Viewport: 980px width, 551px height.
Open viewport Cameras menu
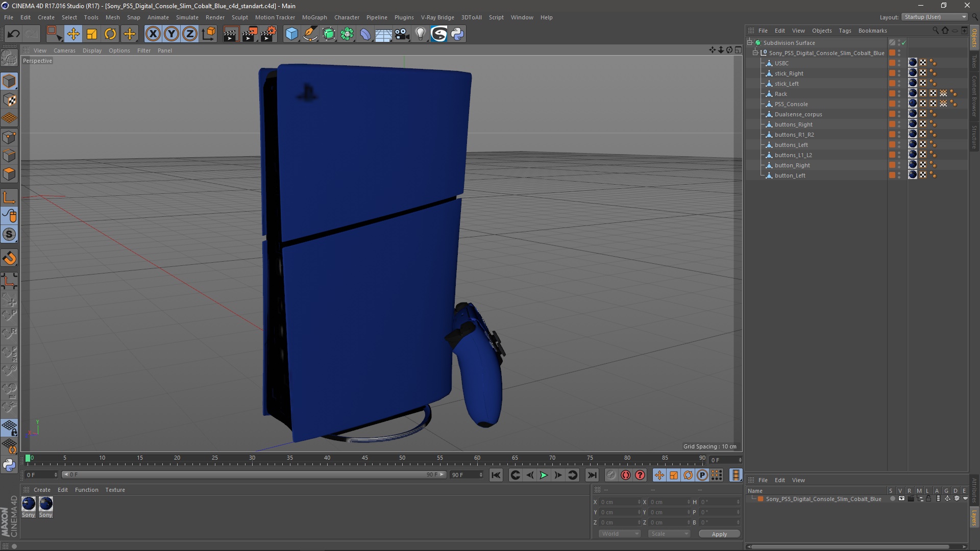coord(64,51)
